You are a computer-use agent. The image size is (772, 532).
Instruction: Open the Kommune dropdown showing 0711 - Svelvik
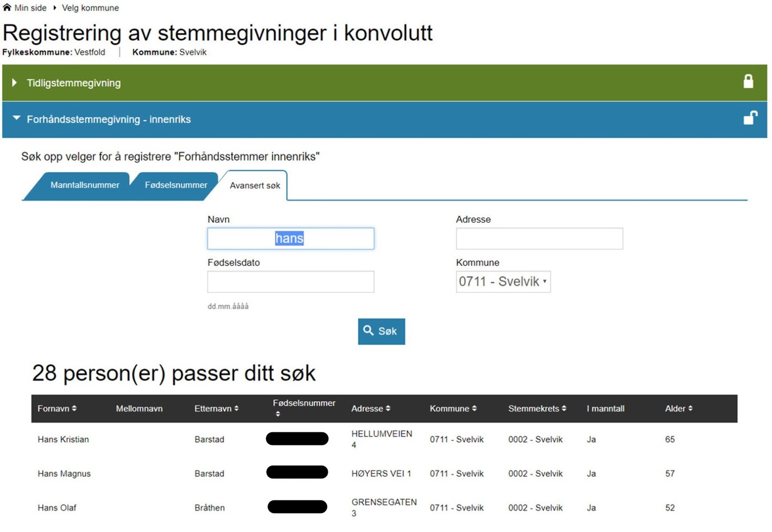click(503, 282)
